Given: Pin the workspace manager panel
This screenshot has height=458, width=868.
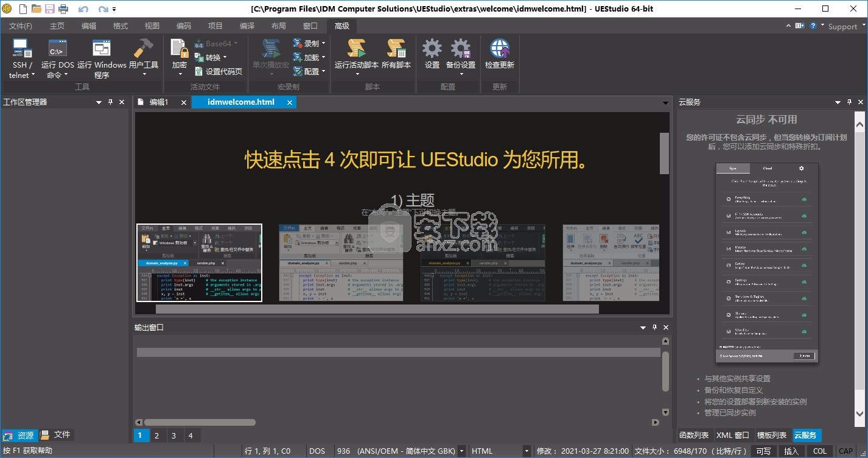Looking at the screenshot, I should point(110,102).
